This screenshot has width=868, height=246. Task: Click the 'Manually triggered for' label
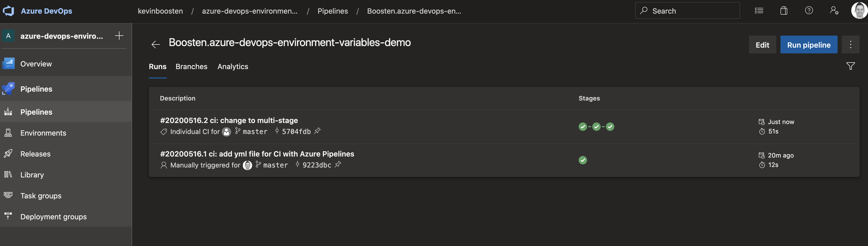point(205,165)
